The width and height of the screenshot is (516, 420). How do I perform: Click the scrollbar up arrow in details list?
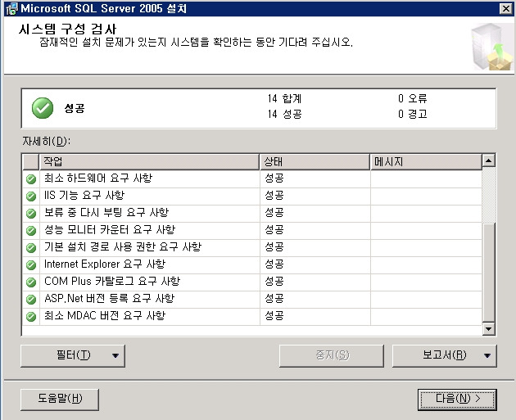[489, 160]
